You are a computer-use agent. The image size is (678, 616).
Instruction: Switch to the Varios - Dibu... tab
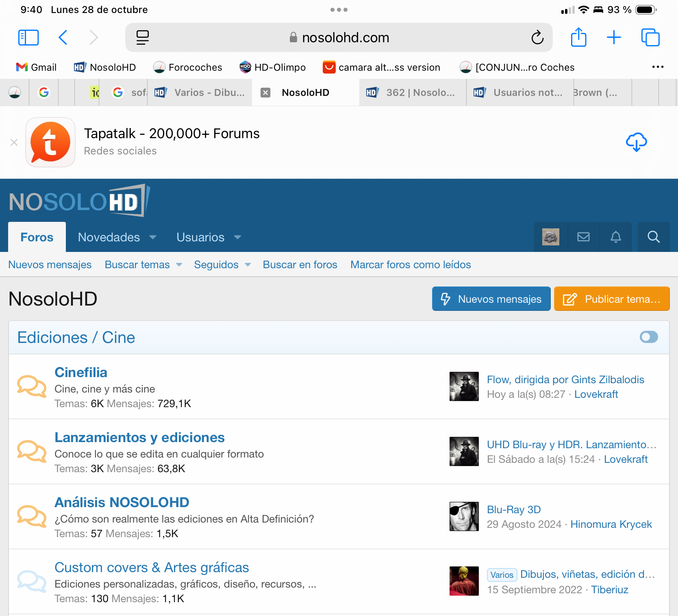tap(200, 93)
